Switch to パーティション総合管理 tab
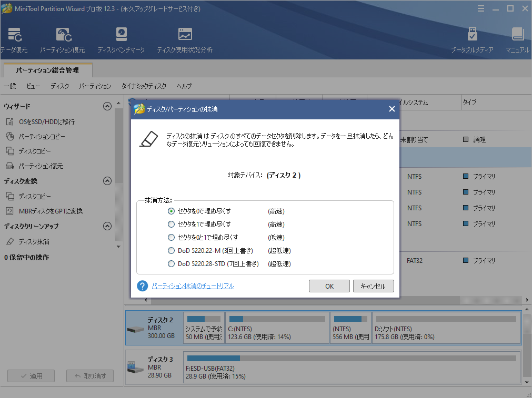Image resolution: width=532 pixels, height=398 pixels. [x=48, y=70]
